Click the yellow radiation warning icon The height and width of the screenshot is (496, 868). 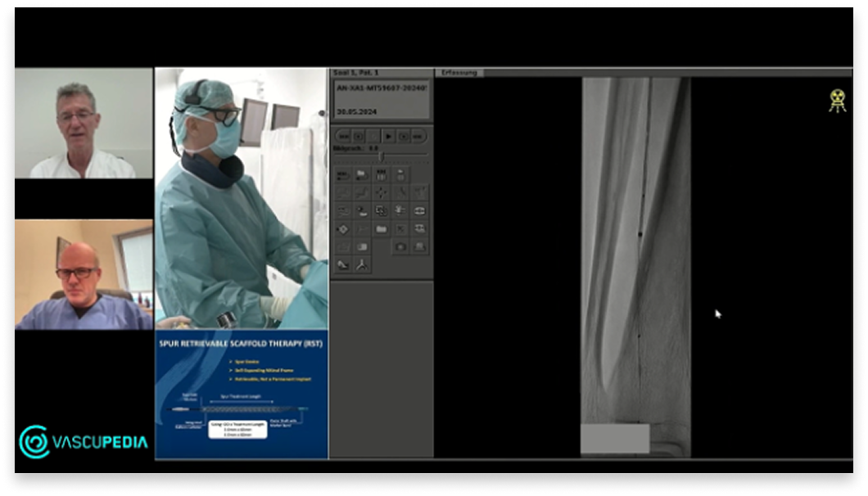click(x=836, y=100)
